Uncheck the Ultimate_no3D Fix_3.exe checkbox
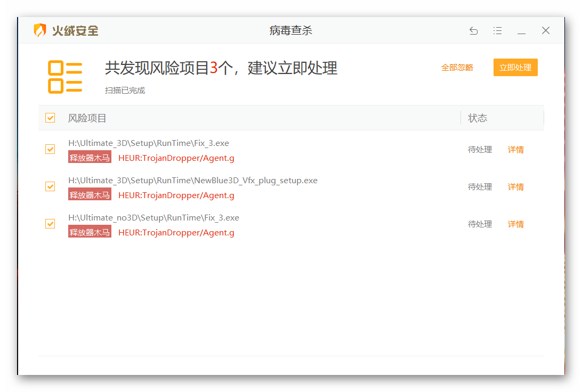This screenshot has height=392, width=582. click(50, 224)
